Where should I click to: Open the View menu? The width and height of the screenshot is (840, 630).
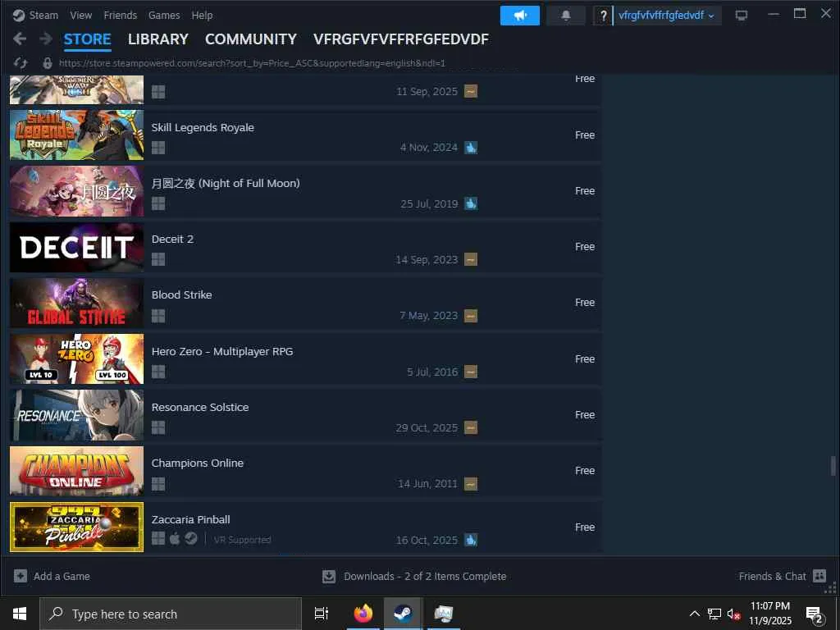(x=81, y=16)
